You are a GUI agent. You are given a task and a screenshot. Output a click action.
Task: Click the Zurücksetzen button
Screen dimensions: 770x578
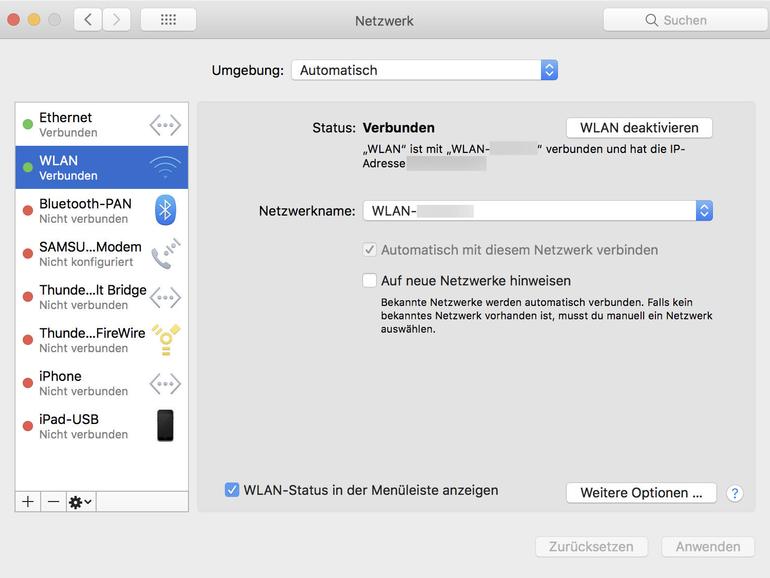point(591,547)
